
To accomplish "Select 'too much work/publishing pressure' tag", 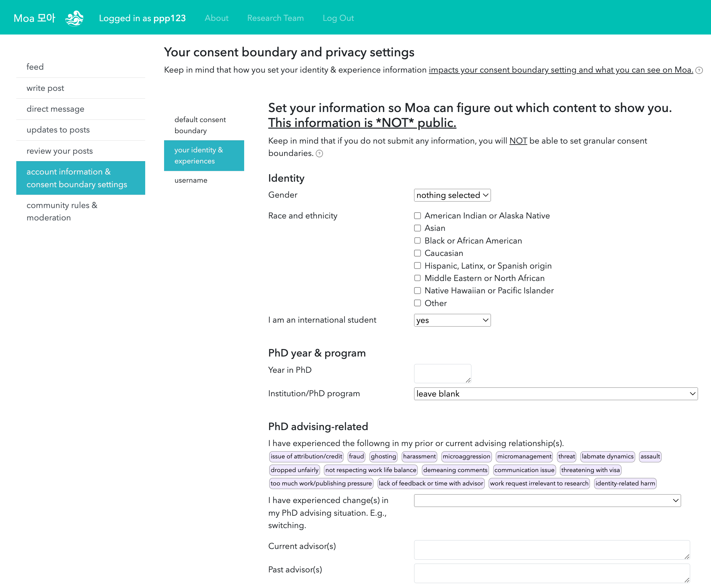I will (x=321, y=484).
